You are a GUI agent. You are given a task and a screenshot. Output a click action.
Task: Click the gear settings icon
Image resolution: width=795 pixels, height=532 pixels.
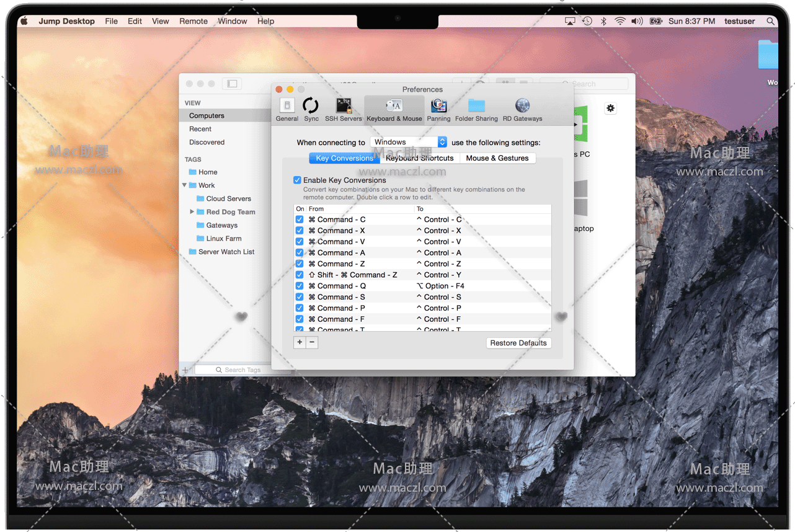point(611,109)
